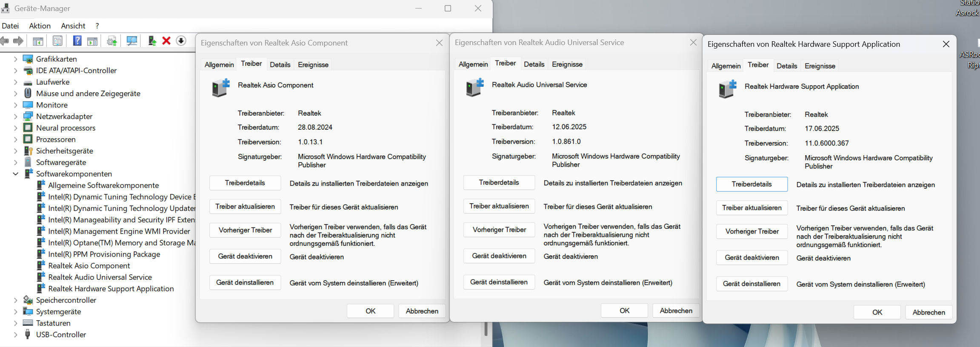
Task: Toggle the action pane toolbar icon
Action: tap(92, 41)
